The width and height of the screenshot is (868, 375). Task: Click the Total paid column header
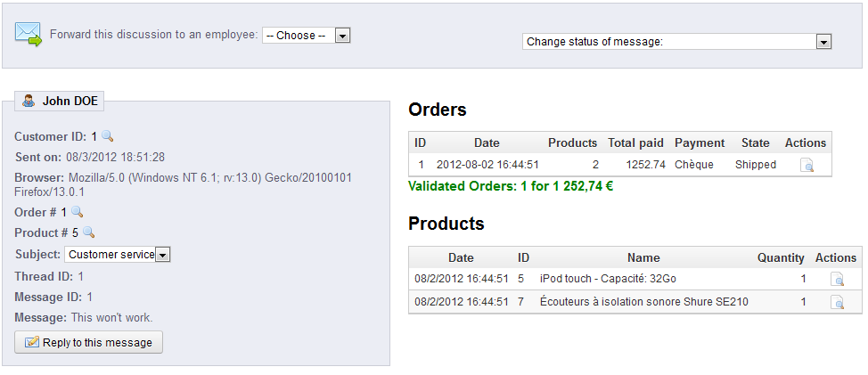point(635,143)
